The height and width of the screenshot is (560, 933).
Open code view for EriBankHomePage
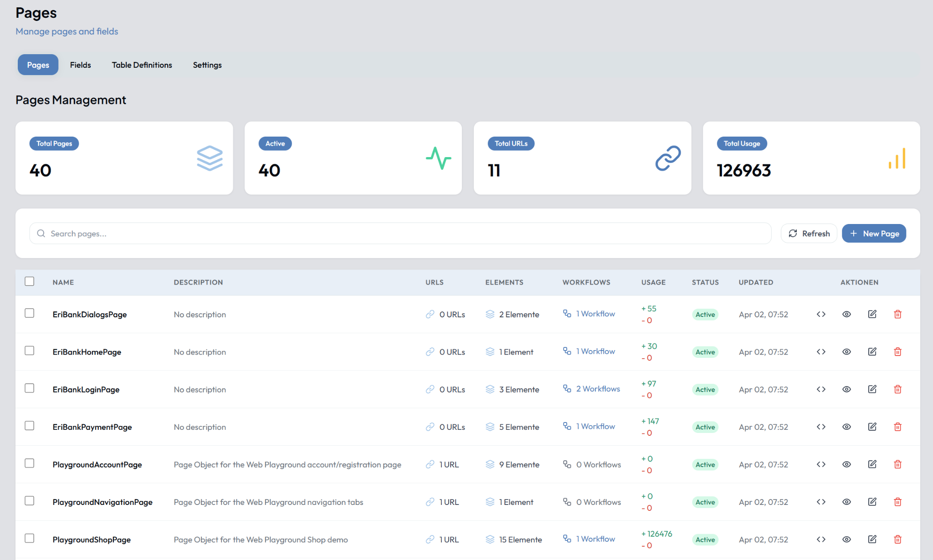tap(821, 351)
